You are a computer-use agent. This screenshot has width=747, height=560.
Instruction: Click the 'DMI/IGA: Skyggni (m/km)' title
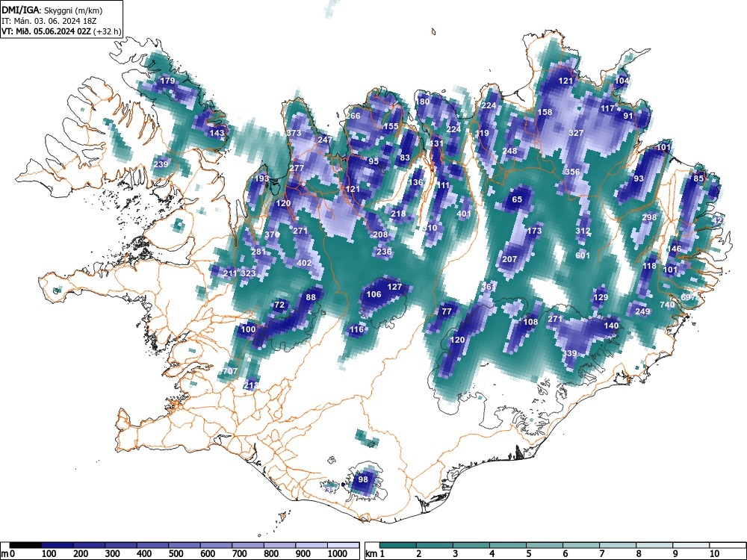click(52, 10)
